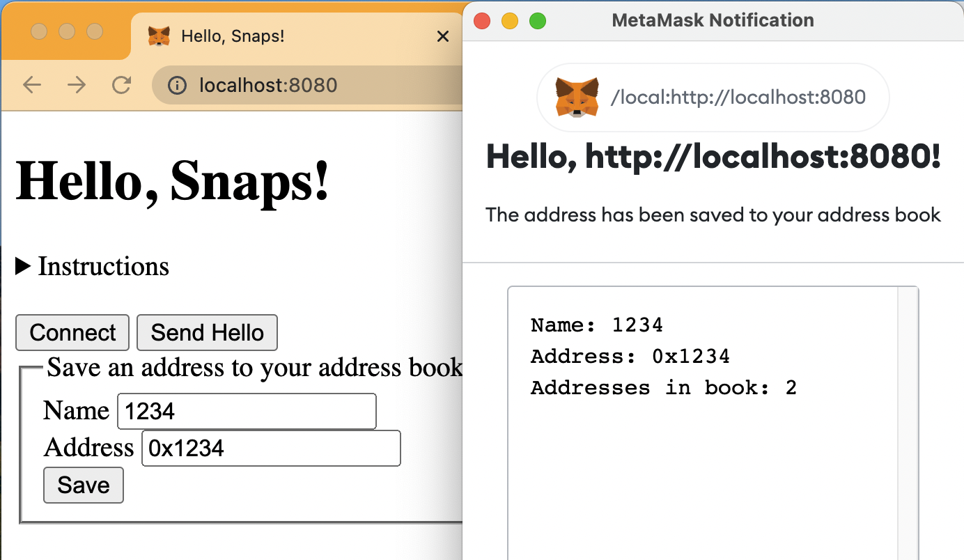964x560 pixels.
Task: Click the 'Hello, Snaps!' page heading
Action: (172, 180)
